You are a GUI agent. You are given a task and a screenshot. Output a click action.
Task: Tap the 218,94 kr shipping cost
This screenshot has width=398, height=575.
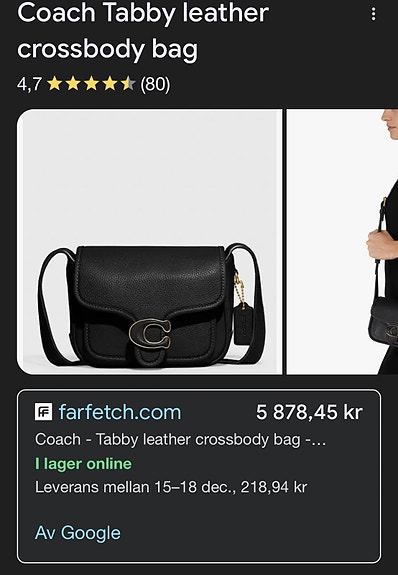[274, 487]
